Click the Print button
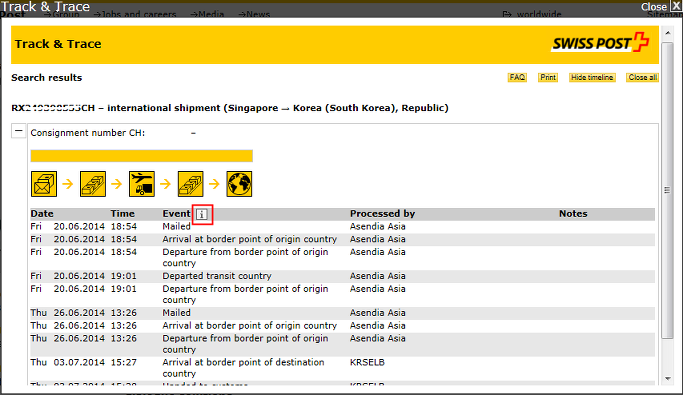This screenshot has height=395, width=683. tap(548, 78)
